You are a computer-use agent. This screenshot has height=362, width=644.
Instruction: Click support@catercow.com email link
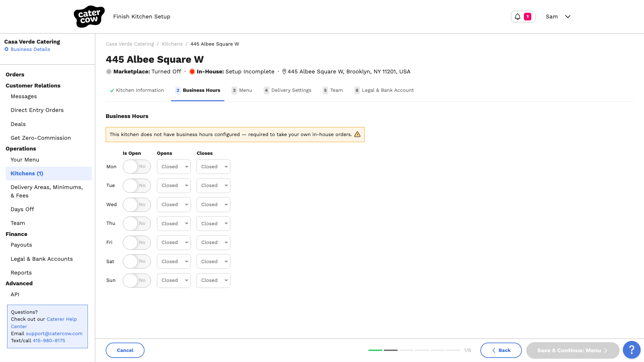(54, 334)
